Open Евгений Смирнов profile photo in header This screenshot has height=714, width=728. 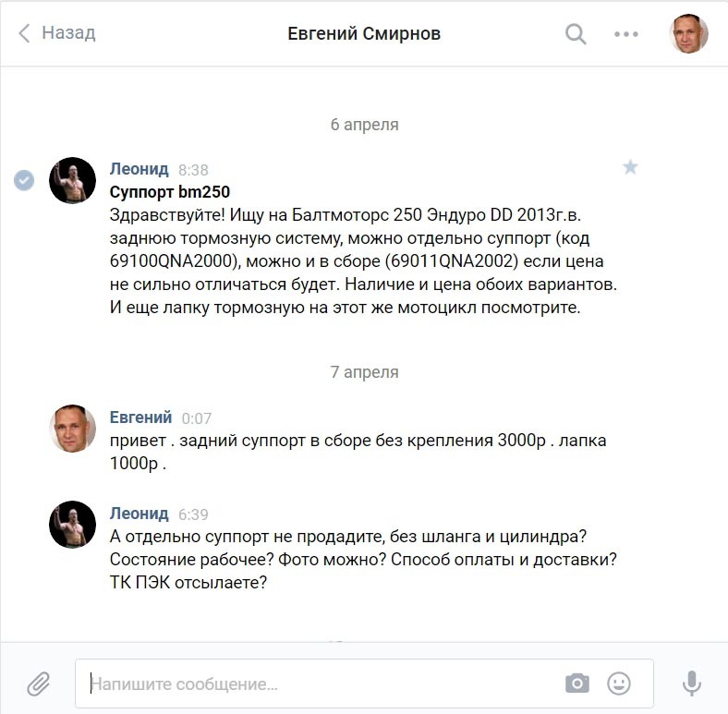(688, 34)
